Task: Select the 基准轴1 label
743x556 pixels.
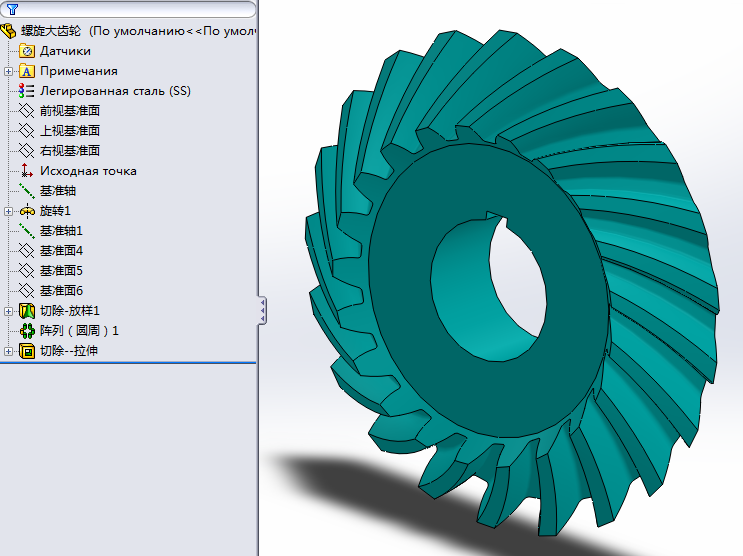Action: click(x=61, y=231)
